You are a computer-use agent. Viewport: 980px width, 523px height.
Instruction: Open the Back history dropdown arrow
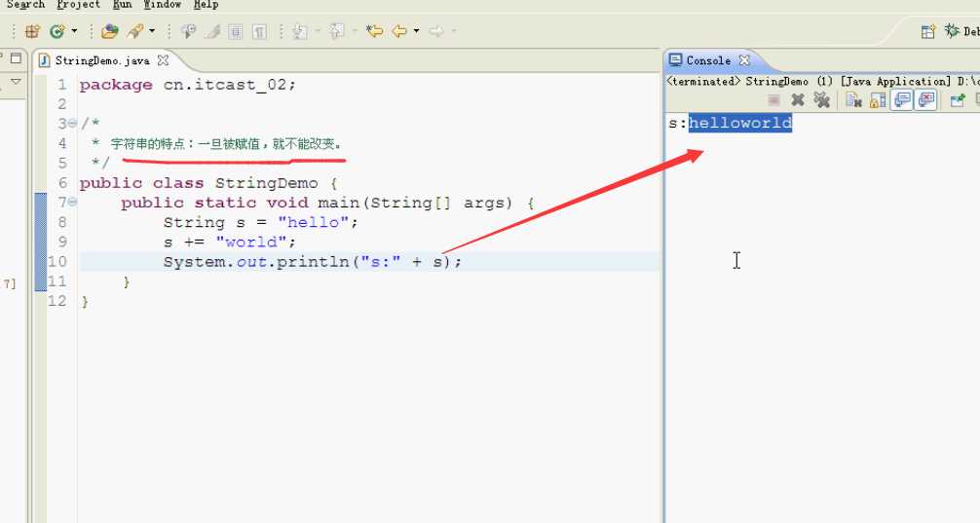416,30
